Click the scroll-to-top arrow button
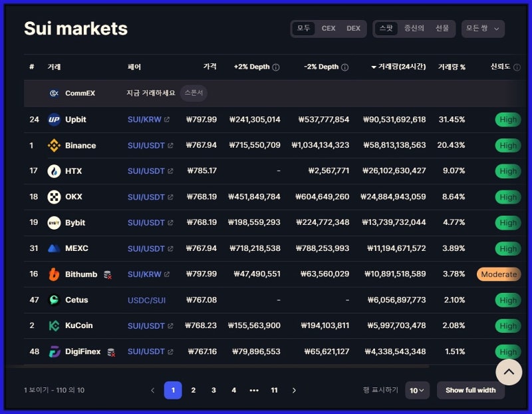Image resolution: width=532 pixels, height=414 pixels. 509,372
